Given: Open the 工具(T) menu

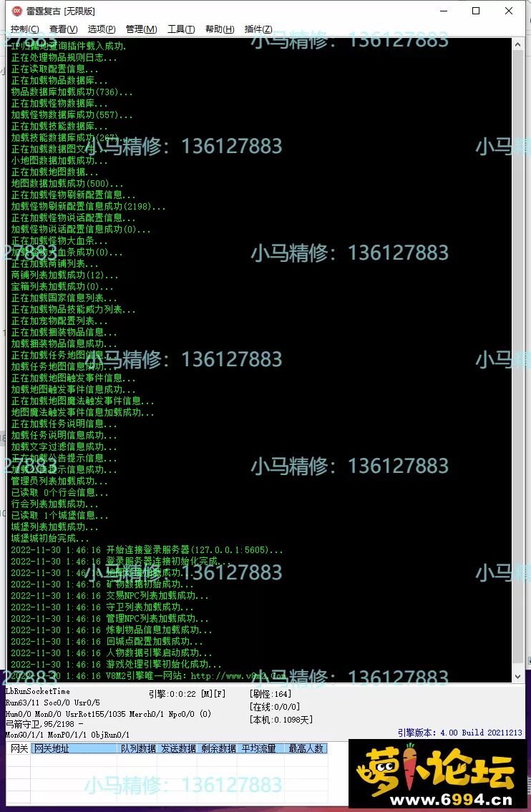Looking at the screenshot, I should coord(181,29).
